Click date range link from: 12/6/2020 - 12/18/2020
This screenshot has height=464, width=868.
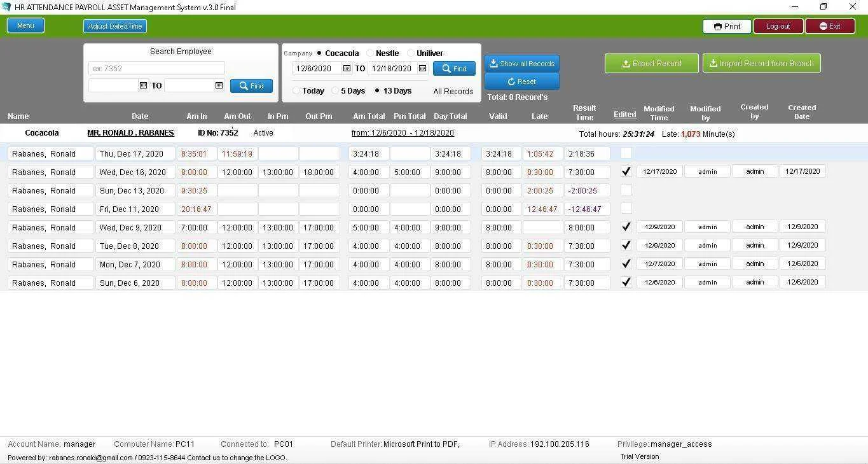click(403, 133)
